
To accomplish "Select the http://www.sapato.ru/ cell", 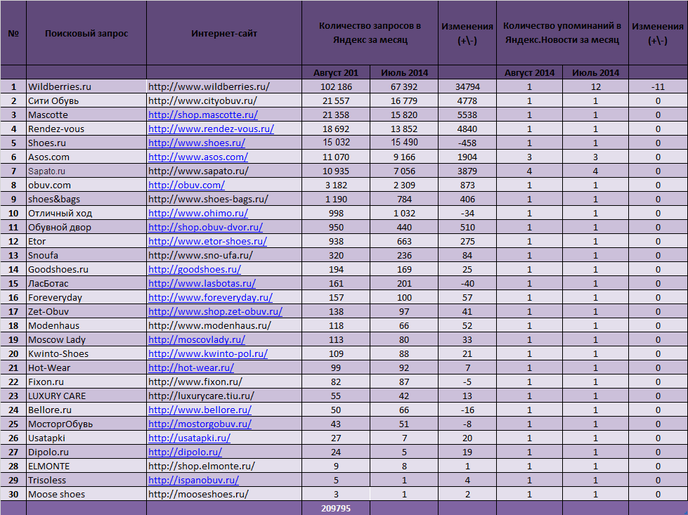I will [x=224, y=171].
